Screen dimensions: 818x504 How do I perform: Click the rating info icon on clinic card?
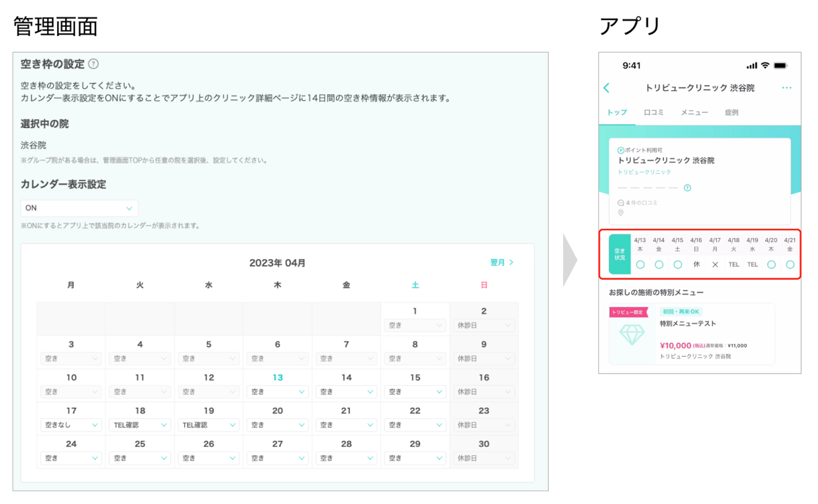point(687,188)
